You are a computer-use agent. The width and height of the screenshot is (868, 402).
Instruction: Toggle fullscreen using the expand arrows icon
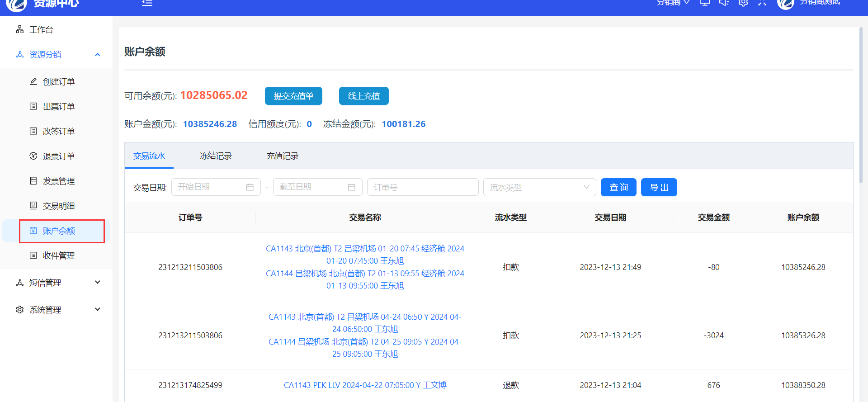tap(762, 3)
